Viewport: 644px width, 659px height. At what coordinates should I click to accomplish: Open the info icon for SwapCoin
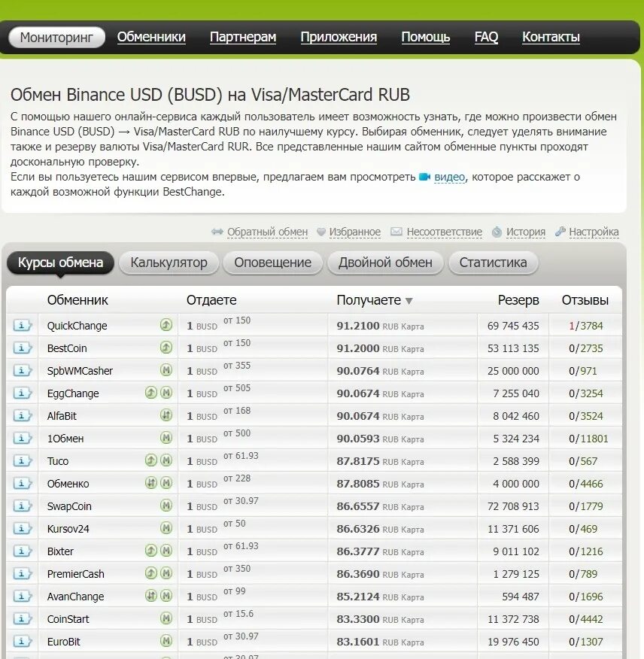tap(22, 506)
